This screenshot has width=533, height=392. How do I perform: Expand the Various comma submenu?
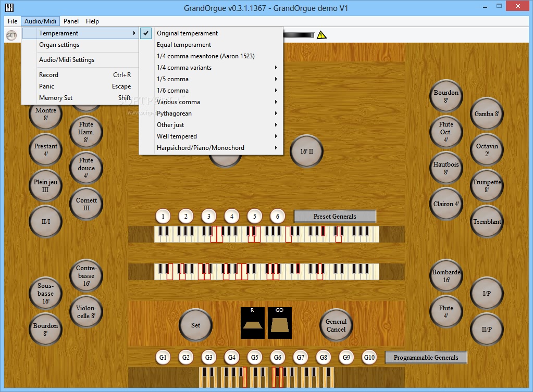211,102
